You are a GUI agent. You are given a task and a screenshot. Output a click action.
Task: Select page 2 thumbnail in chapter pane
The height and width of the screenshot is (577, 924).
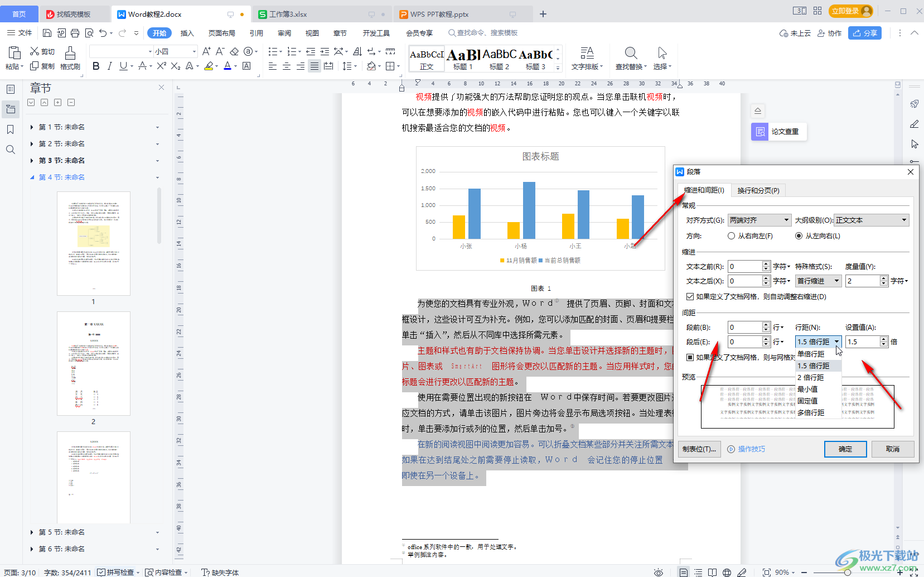point(94,363)
